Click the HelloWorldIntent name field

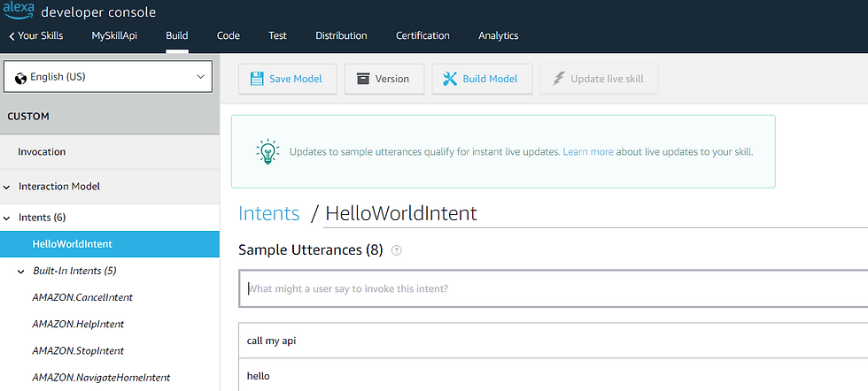click(595, 214)
